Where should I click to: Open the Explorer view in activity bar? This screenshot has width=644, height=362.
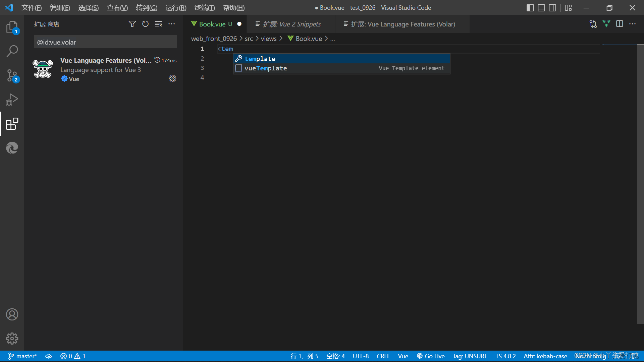pyautogui.click(x=12, y=27)
